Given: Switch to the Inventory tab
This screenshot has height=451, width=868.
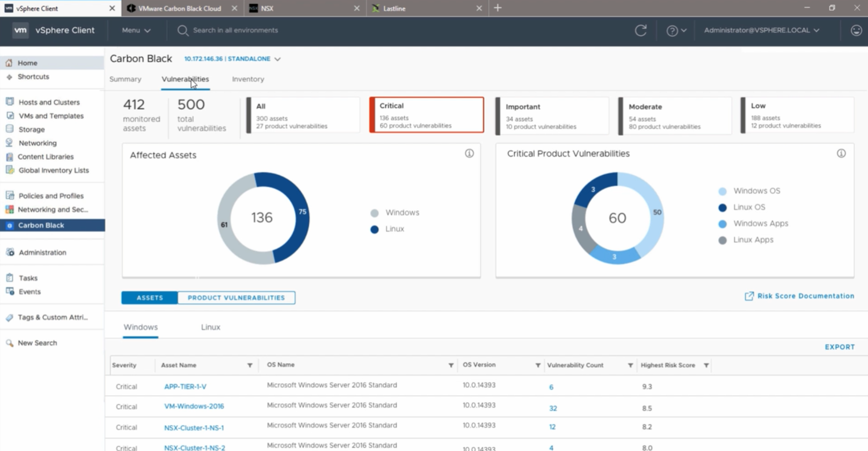Looking at the screenshot, I should coord(247,79).
